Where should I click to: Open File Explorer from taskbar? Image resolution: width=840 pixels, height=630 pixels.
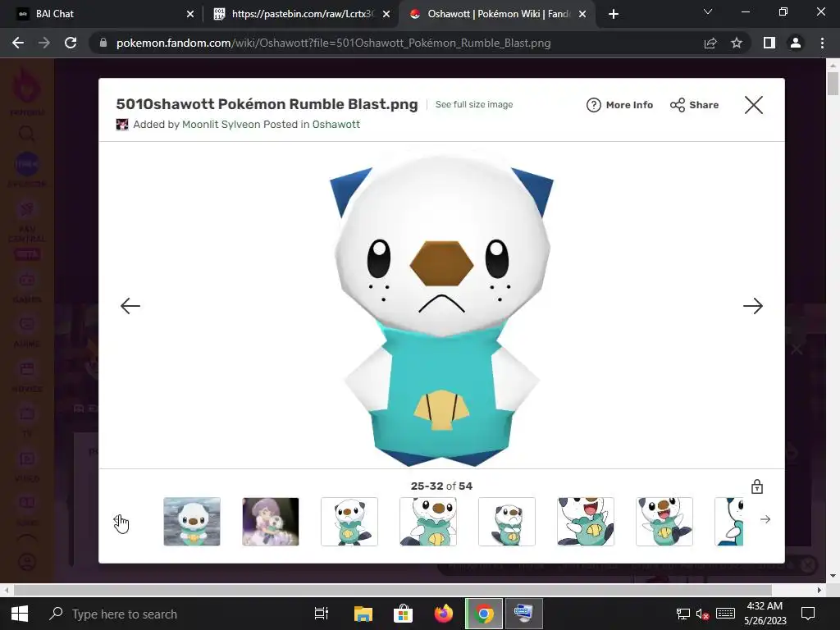coord(363,614)
